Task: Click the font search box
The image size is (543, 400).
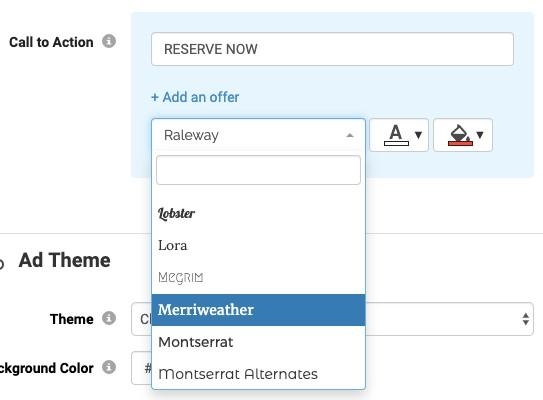Action: [x=258, y=170]
